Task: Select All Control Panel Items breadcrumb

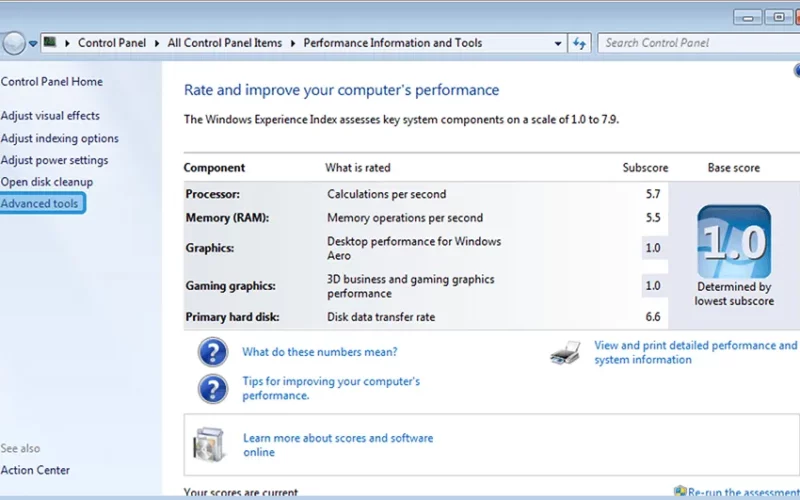Action: pyautogui.click(x=224, y=43)
